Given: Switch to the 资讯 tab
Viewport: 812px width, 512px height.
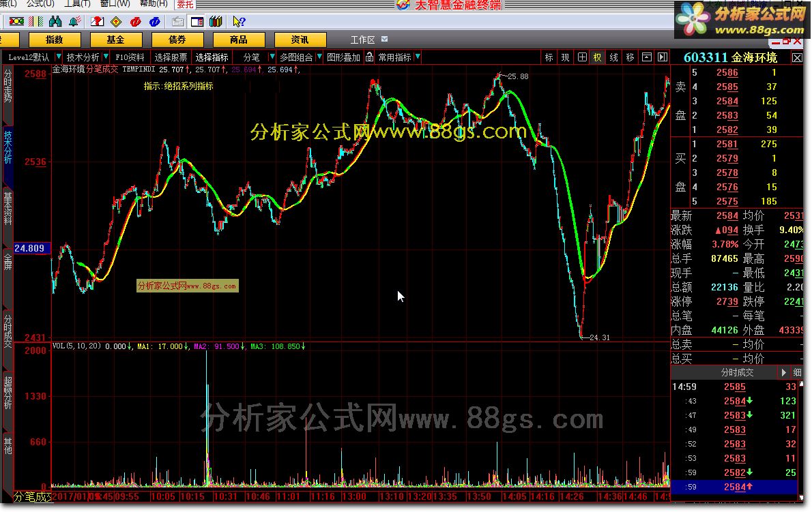Looking at the screenshot, I should coord(300,40).
